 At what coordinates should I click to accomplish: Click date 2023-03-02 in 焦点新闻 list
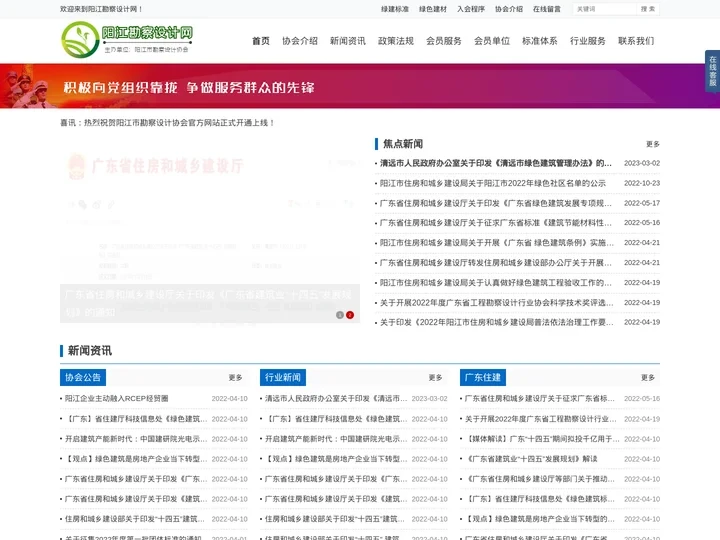pos(642,163)
